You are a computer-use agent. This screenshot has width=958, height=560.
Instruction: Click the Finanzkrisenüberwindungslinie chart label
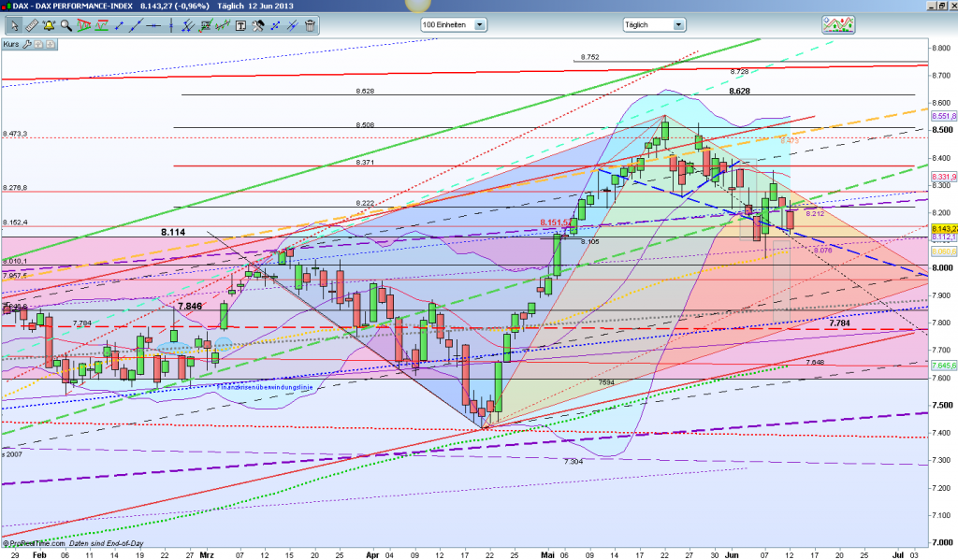[x=265, y=387]
